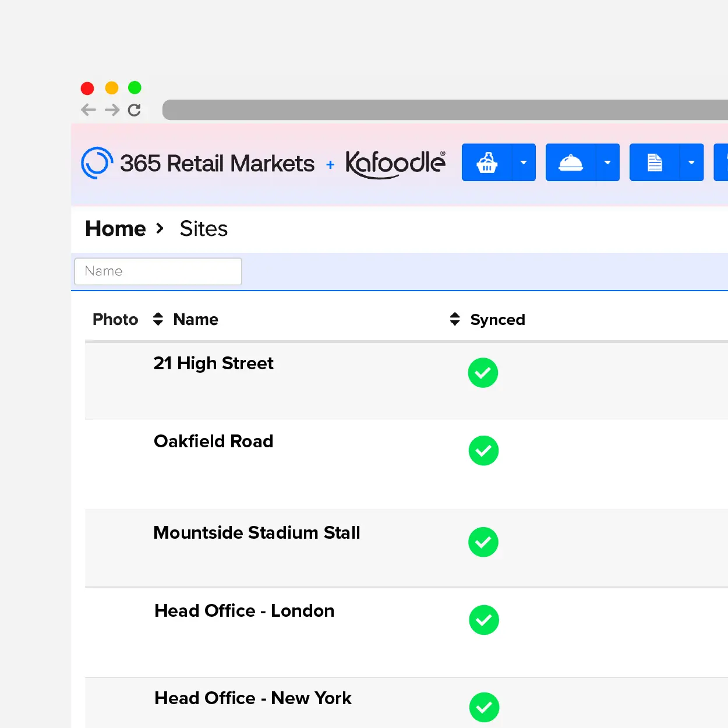Sort by the Name column arrows

tap(158, 319)
